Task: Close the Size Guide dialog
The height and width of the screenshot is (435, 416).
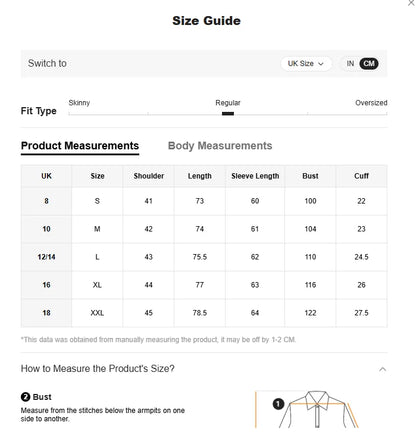Action: (411, 3)
